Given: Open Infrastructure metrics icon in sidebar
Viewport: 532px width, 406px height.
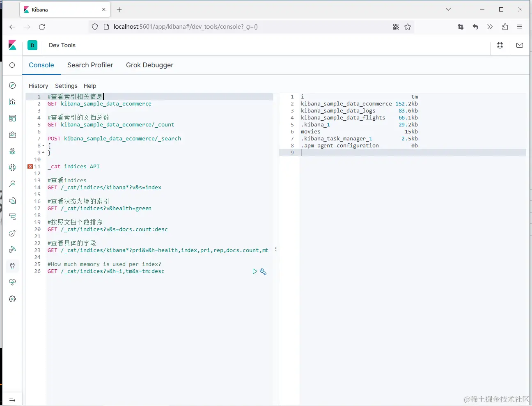Looking at the screenshot, I should [x=12, y=184].
